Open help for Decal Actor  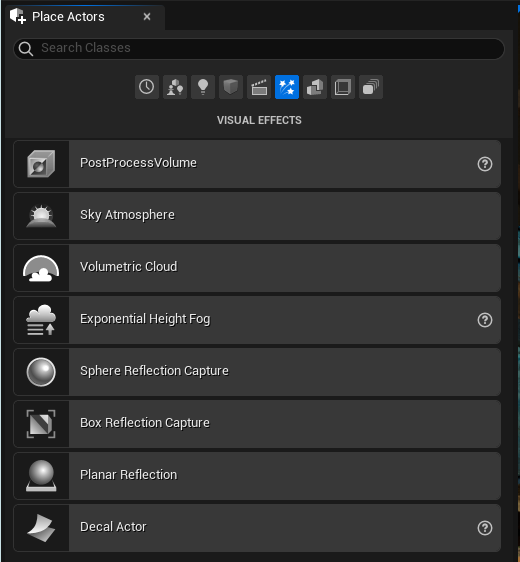(x=485, y=528)
